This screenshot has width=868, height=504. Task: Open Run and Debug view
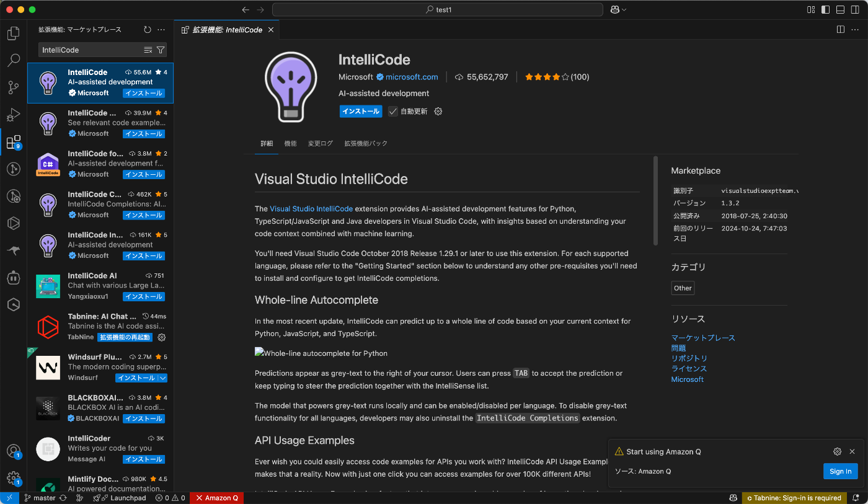coord(13,115)
